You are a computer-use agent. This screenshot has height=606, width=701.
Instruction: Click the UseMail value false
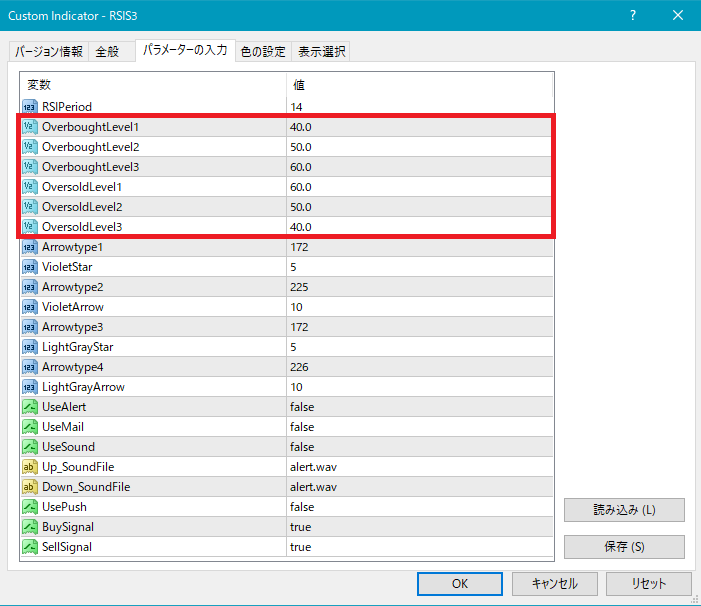pos(302,427)
